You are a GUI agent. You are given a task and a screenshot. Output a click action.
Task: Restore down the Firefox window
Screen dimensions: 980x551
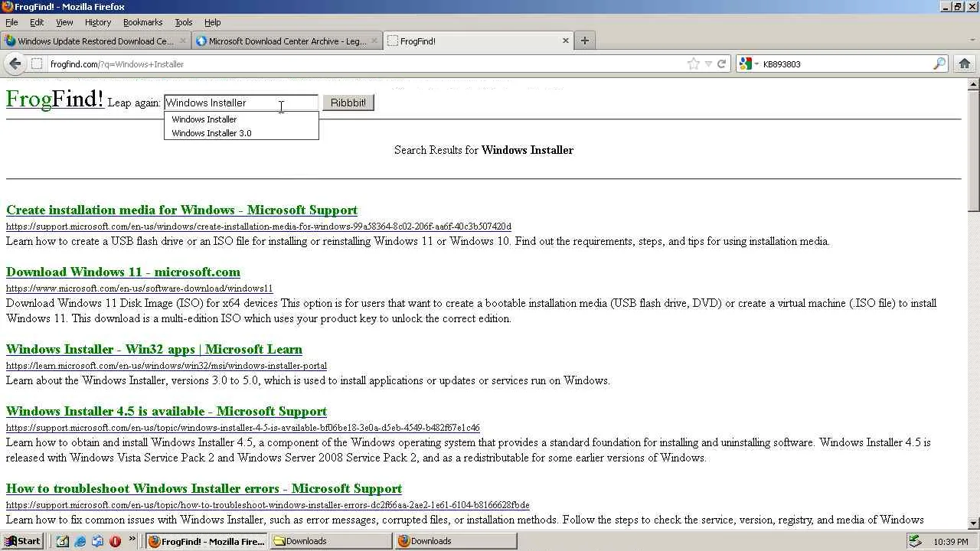tap(958, 7)
